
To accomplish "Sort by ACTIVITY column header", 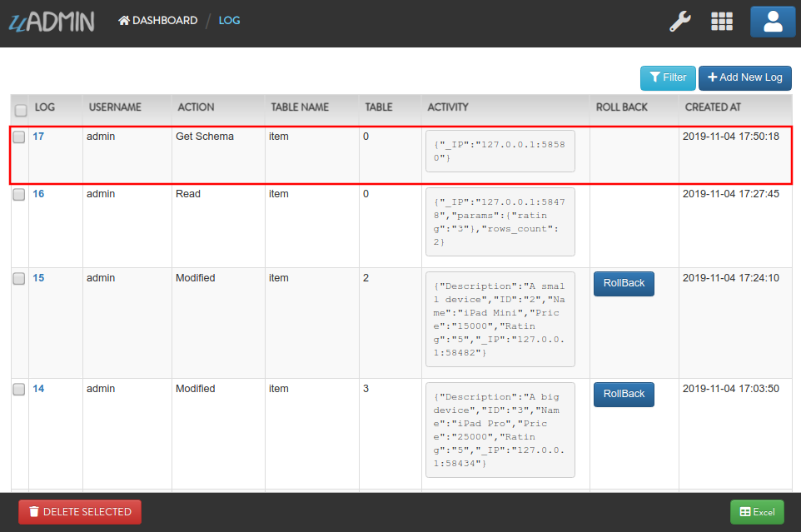I will pos(447,107).
